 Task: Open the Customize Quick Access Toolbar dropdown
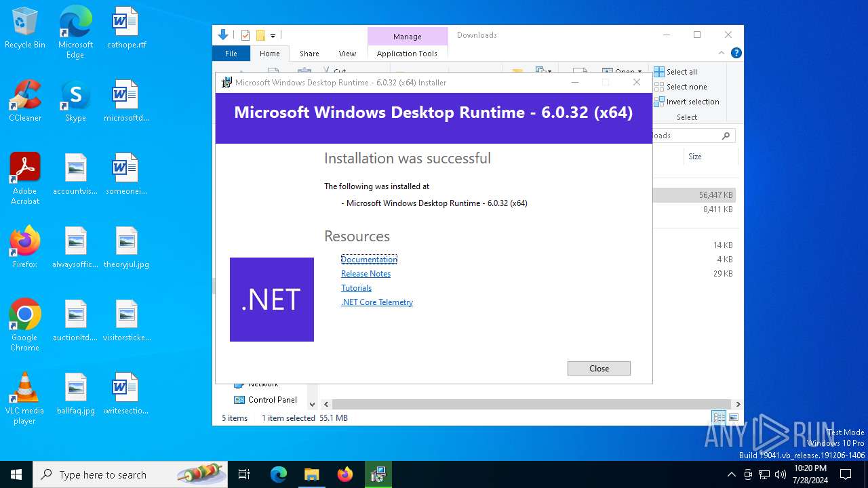pyautogui.click(x=273, y=35)
